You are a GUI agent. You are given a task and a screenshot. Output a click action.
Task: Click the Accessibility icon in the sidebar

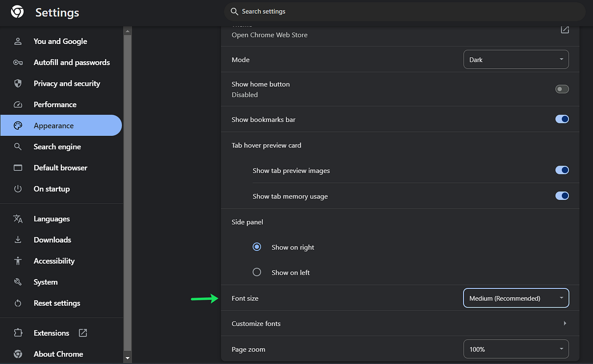[x=18, y=261]
